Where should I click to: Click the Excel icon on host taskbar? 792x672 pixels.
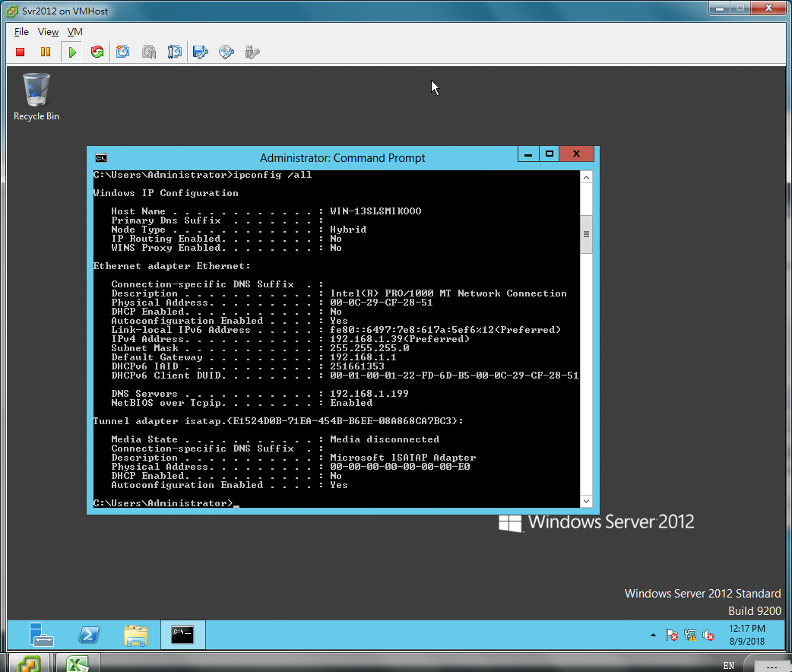coord(78,663)
